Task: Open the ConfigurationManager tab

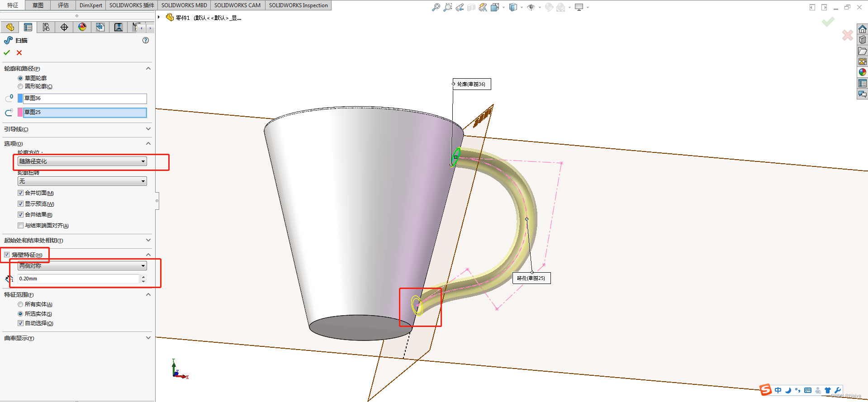Action: coord(46,28)
